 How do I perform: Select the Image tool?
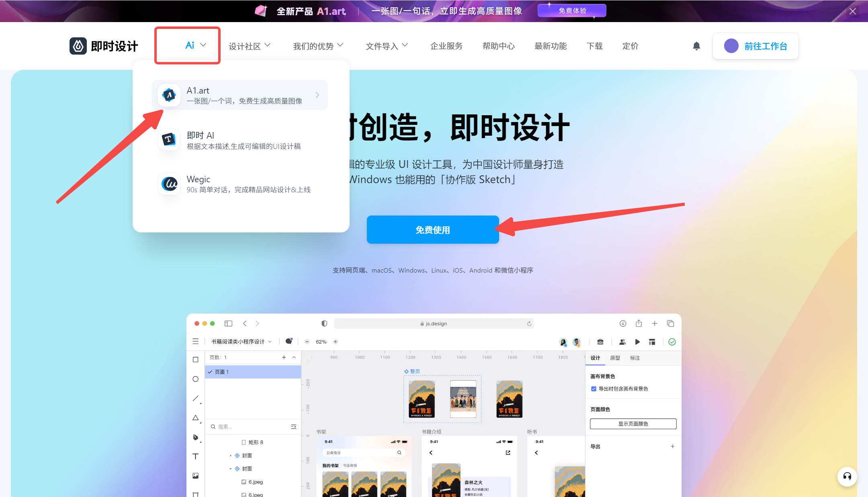tap(196, 476)
